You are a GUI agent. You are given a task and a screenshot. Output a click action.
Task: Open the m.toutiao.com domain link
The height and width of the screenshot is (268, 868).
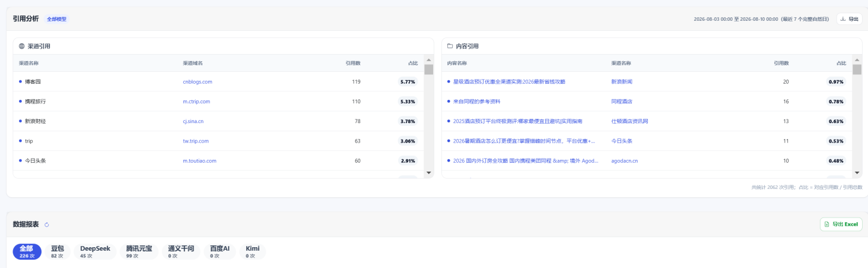(x=199, y=160)
